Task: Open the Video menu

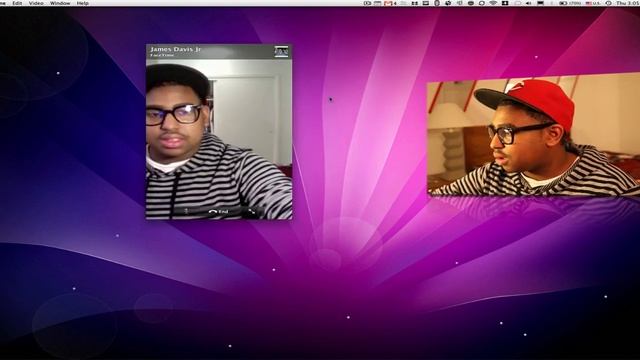Action: tap(36, 3)
